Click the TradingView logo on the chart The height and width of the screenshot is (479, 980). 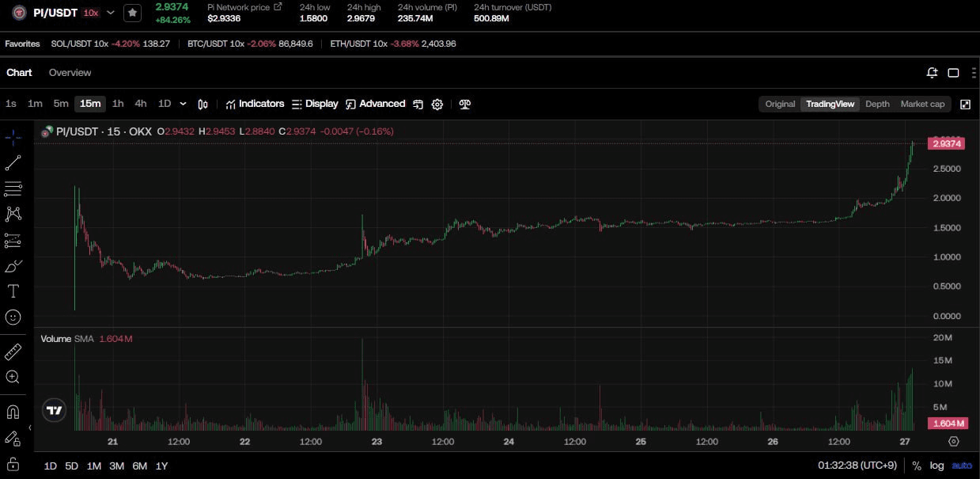54,410
